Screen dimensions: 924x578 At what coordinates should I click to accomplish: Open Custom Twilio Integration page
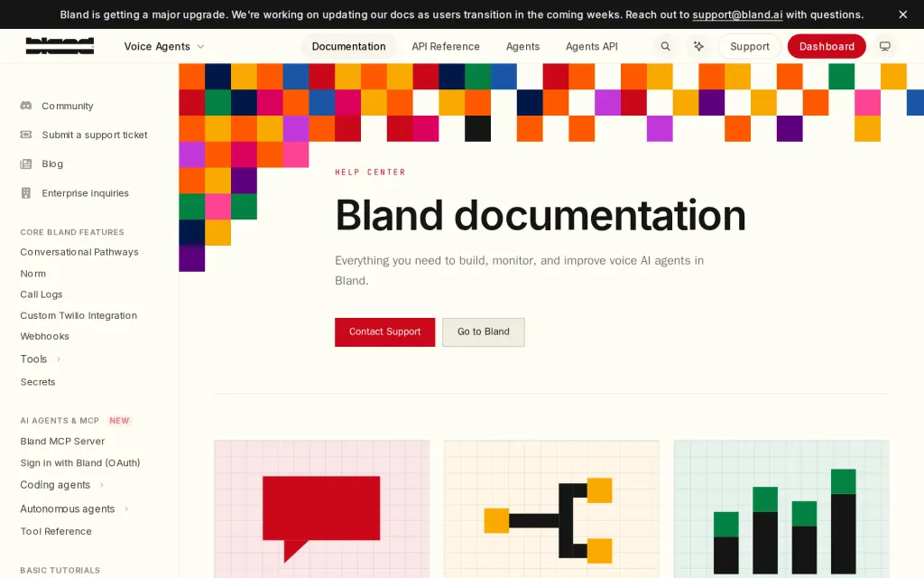(x=79, y=315)
